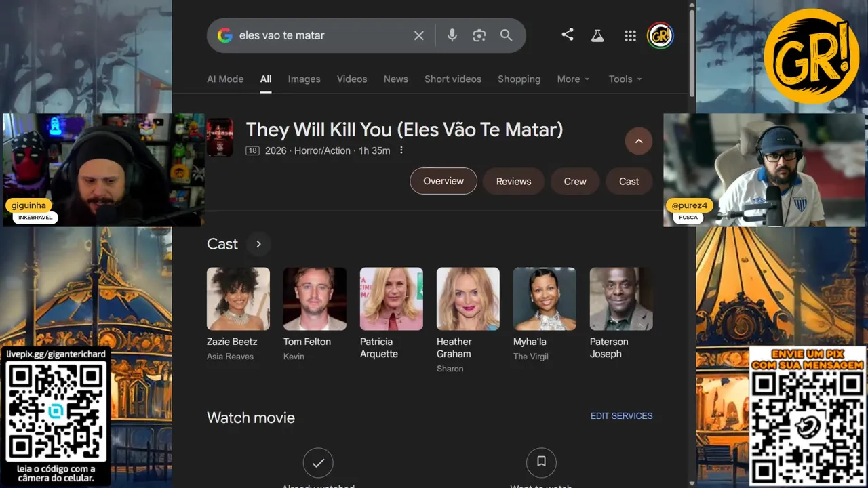This screenshot has width=868, height=488.
Task: Click the name Zazie Beetz
Action: tap(232, 342)
